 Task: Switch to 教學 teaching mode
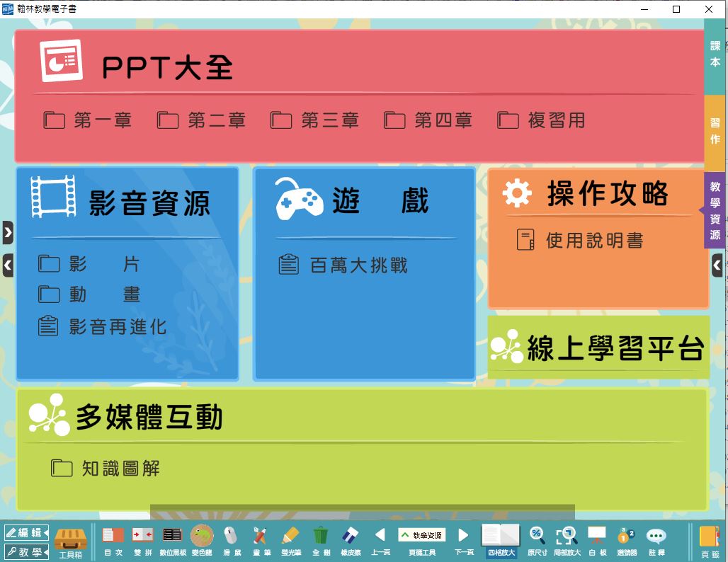(25, 551)
